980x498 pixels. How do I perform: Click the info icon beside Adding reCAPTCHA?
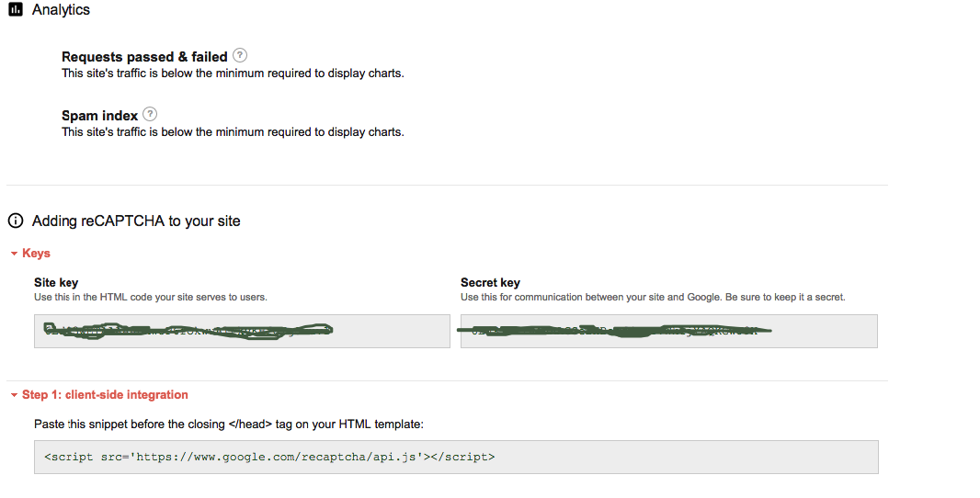[15, 221]
